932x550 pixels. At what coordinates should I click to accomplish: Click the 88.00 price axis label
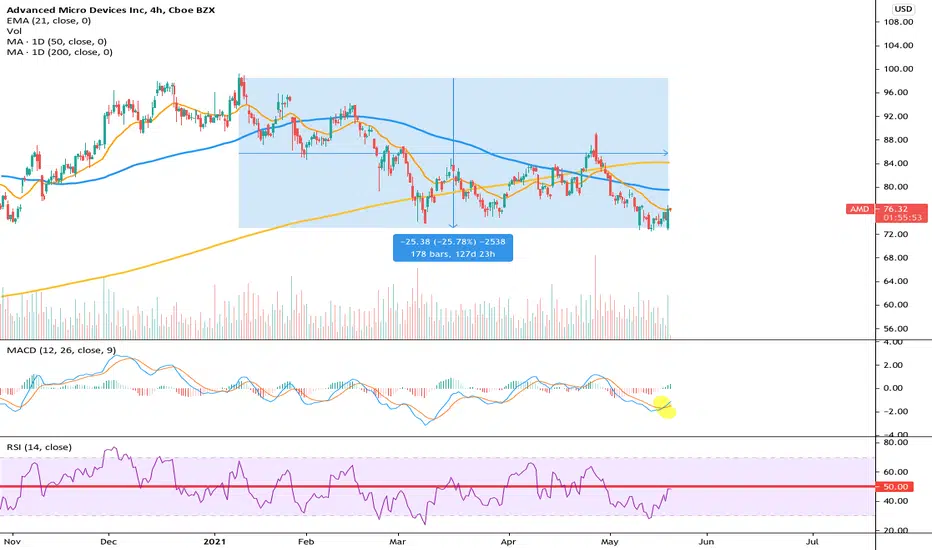(x=898, y=140)
